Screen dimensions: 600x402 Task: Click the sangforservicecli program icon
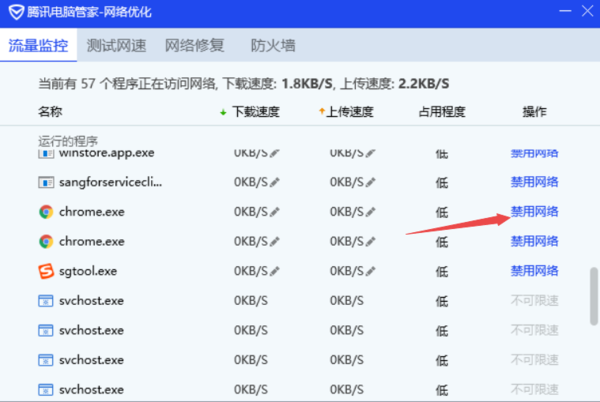coord(46,182)
